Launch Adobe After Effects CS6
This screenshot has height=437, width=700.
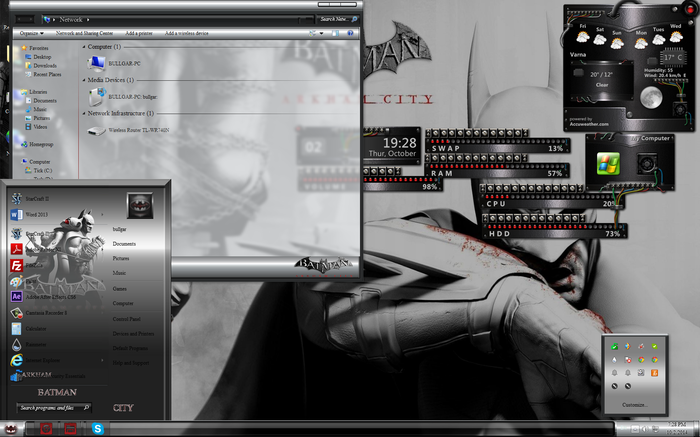tap(50, 297)
